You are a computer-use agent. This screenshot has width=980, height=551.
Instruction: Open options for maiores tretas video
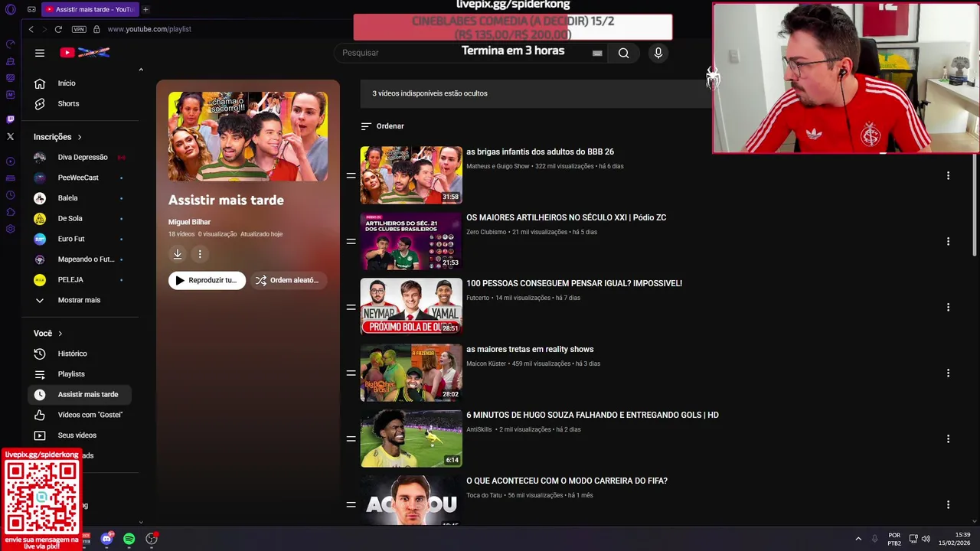point(948,373)
